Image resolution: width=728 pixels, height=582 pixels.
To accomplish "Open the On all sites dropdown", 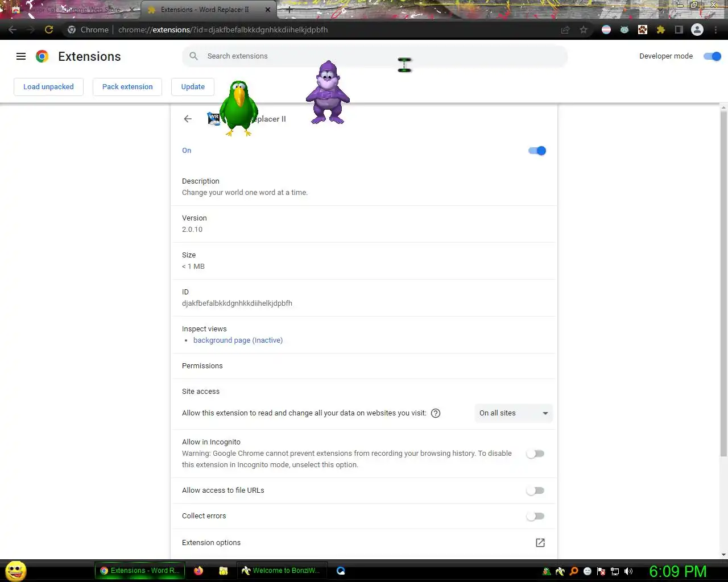I will 514,413.
